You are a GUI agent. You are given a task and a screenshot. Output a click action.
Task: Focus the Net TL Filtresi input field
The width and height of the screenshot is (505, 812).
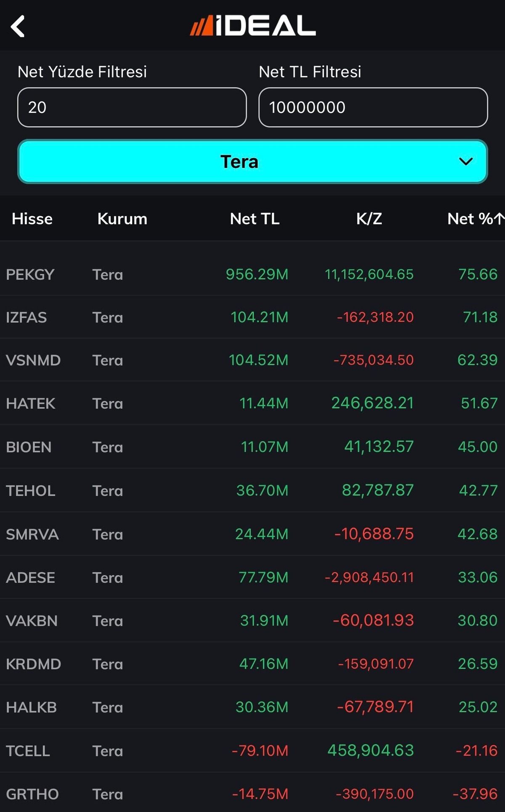pos(373,107)
